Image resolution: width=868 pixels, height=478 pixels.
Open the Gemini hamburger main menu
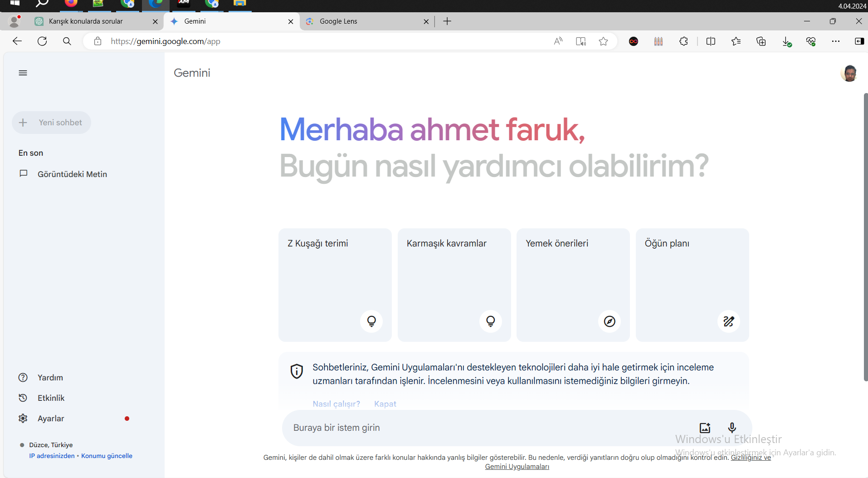23,73
